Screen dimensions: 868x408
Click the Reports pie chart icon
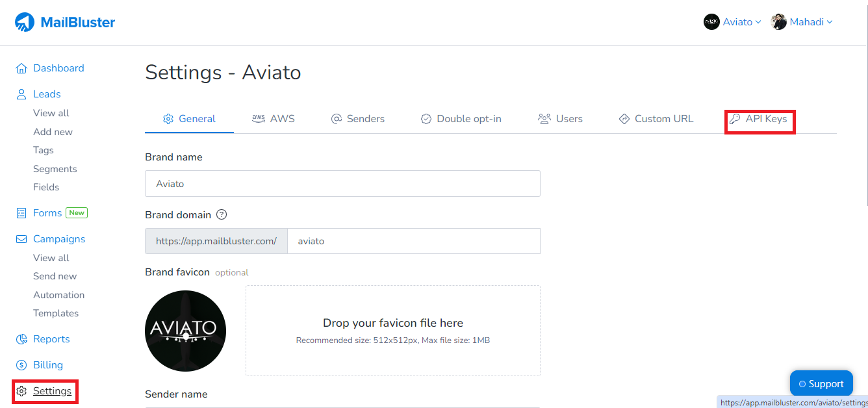pos(21,339)
